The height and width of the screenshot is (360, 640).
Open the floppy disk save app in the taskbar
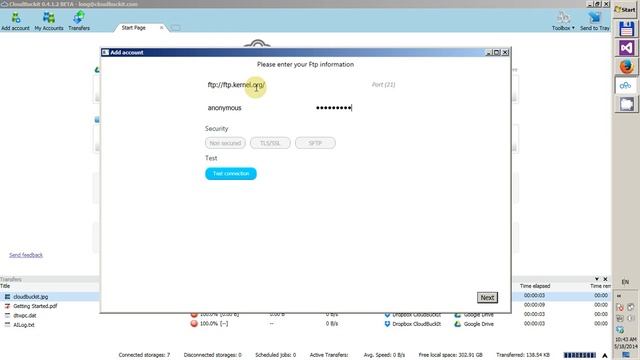[x=626, y=30]
